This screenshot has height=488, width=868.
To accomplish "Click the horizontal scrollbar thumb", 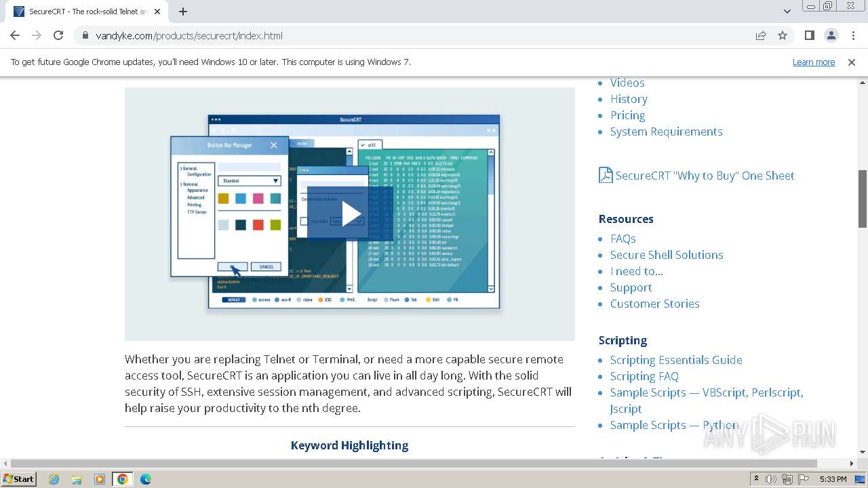I will pos(414,464).
